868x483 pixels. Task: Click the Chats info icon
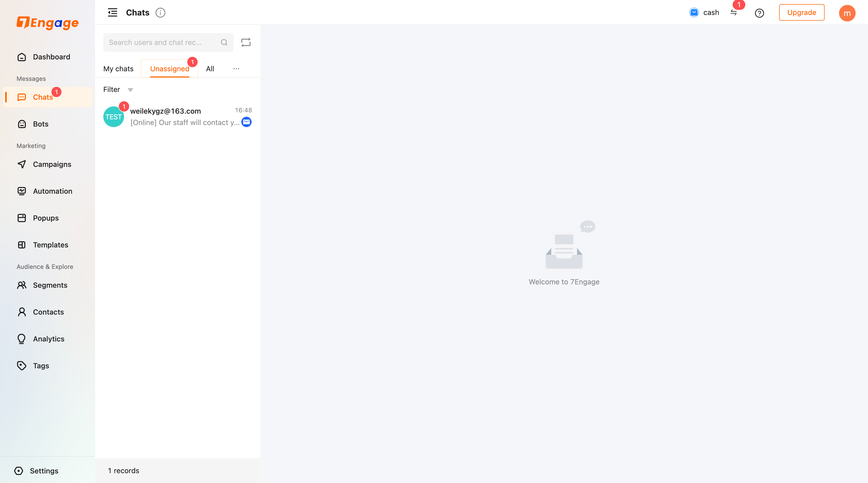pos(160,13)
